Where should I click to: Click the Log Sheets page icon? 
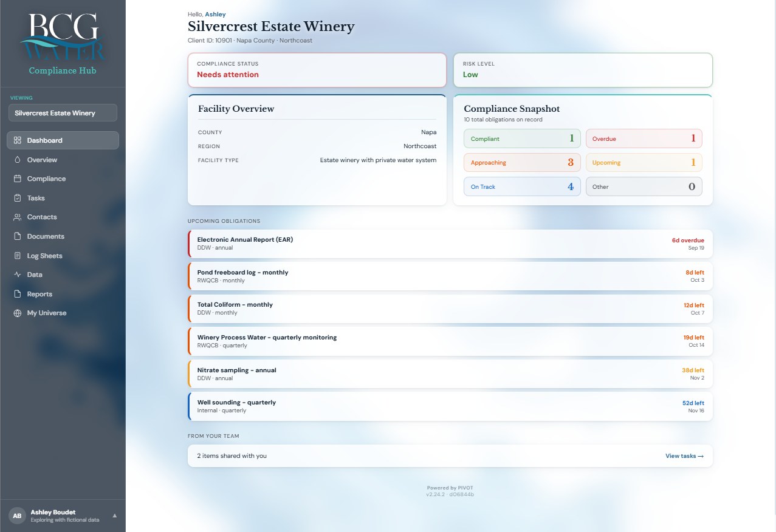coord(17,256)
